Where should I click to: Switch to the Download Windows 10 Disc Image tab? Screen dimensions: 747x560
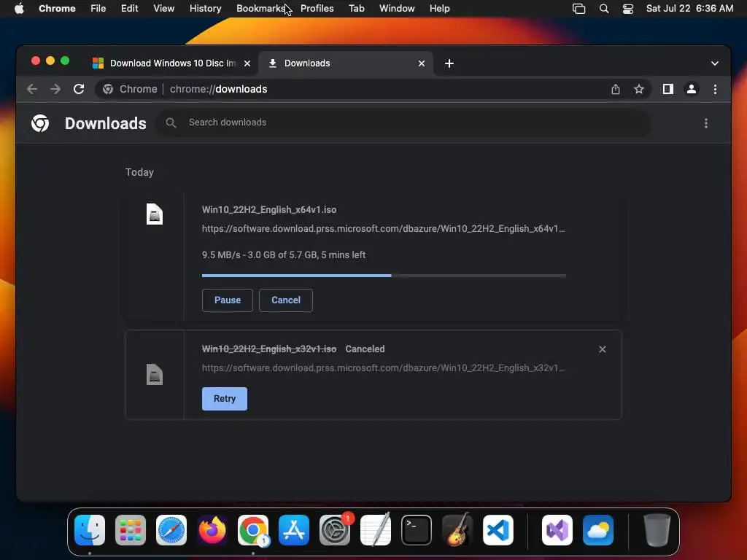(171, 63)
